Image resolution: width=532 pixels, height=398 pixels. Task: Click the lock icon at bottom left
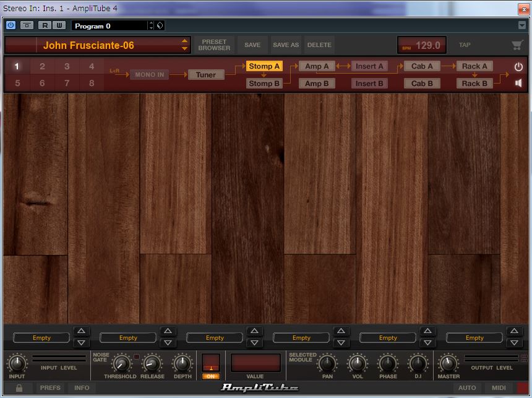coord(18,387)
